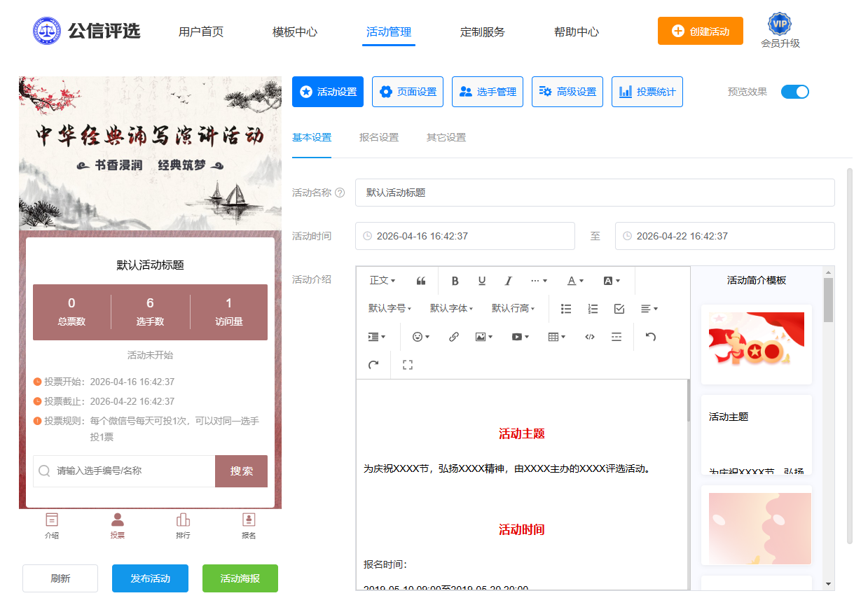Image resolution: width=868 pixels, height=612 pixels.
Task: Insert a horizontal divider line
Action: click(616, 337)
